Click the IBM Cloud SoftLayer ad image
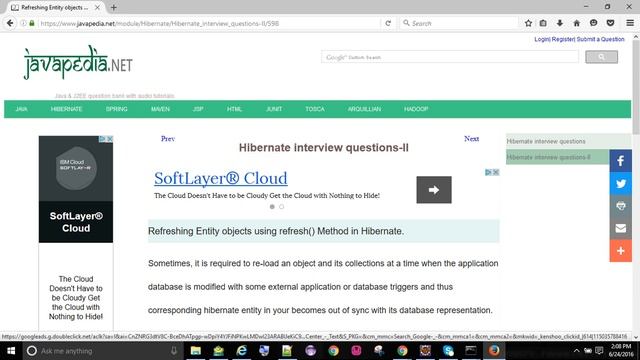 [76, 169]
